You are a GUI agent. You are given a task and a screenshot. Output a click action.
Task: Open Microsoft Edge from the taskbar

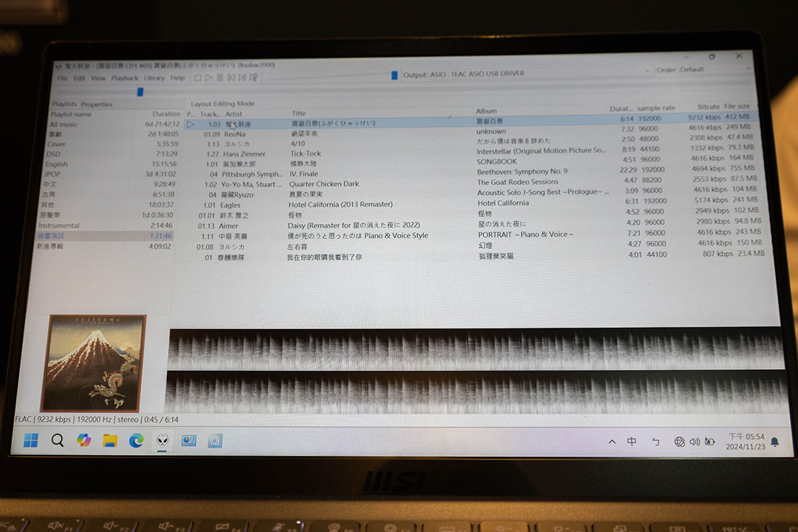(136, 440)
